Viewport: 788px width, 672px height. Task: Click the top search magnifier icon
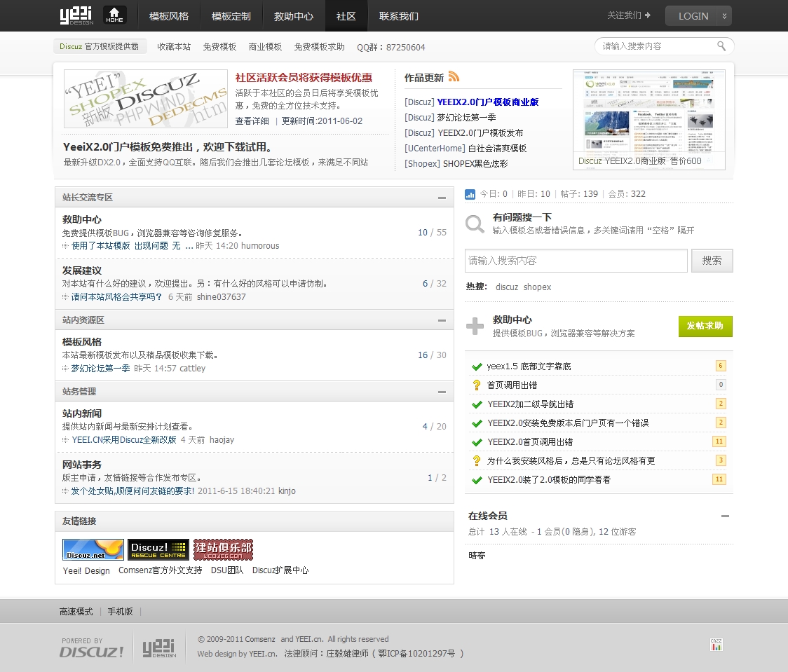[721, 46]
